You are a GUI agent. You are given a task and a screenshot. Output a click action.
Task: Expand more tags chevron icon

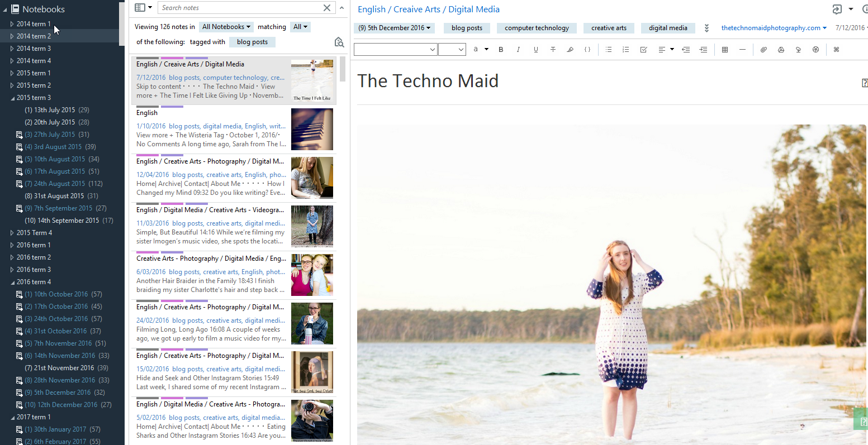point(706,28)
